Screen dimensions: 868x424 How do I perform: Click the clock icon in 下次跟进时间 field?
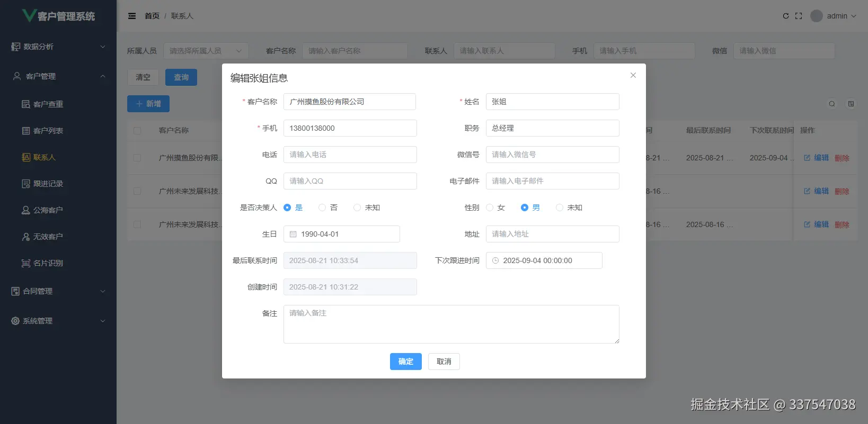[x=495, y=260]
